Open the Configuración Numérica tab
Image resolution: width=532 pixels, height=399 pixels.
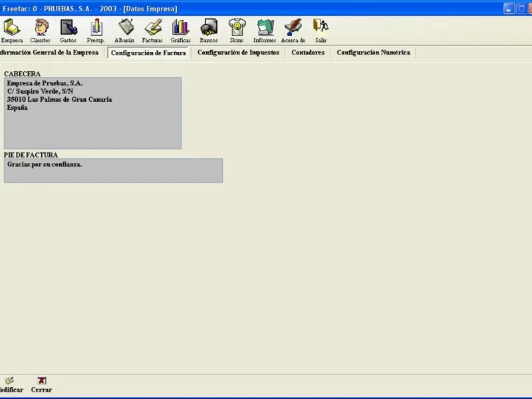pyautogui.click(x=373, y=53)
